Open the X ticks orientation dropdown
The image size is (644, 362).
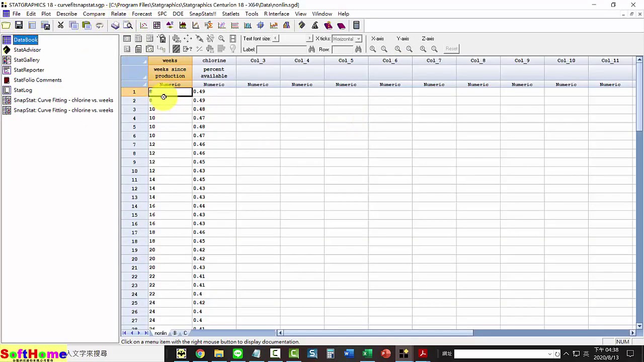[358, 39]
